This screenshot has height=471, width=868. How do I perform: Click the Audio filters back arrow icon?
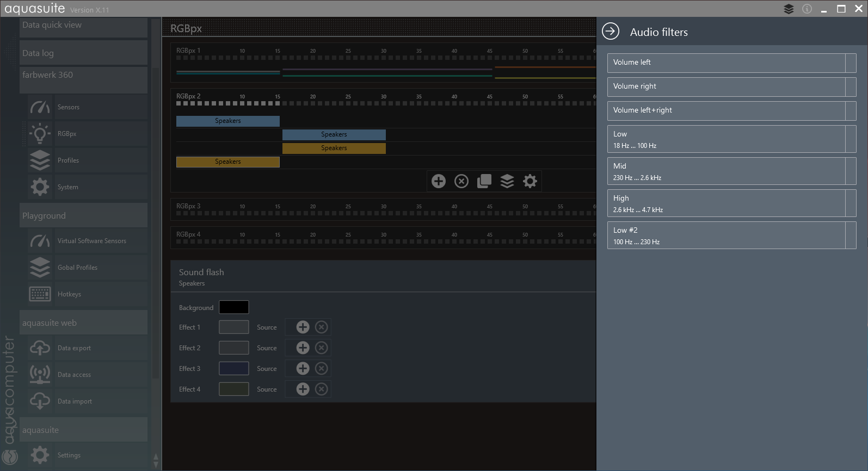pos(611,32)
